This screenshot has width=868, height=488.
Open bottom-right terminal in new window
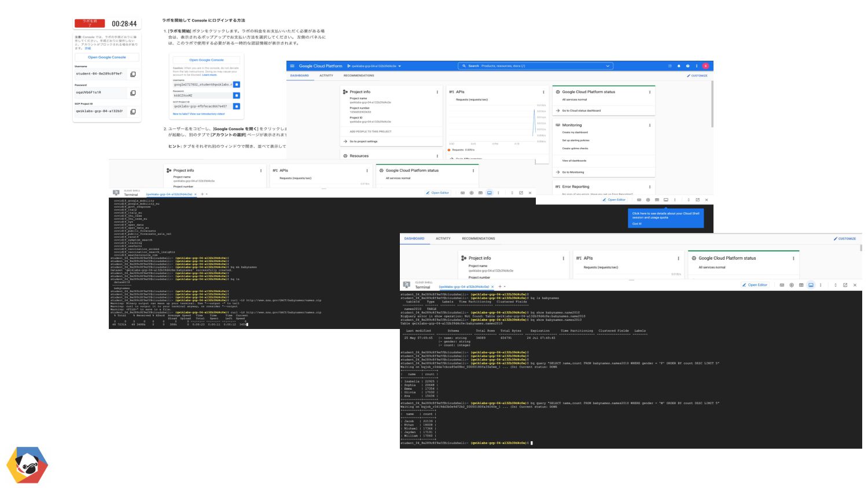(x=845, y=285)
